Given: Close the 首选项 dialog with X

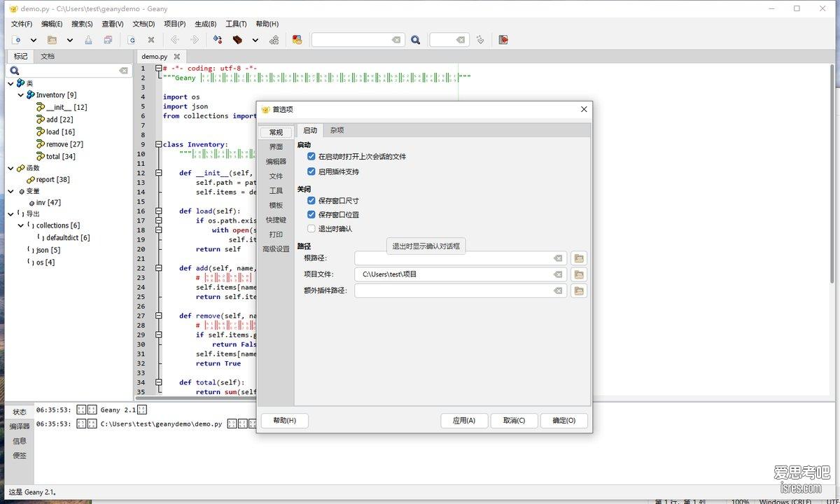Looking at the screenshot, I should (x=584, y=109).
